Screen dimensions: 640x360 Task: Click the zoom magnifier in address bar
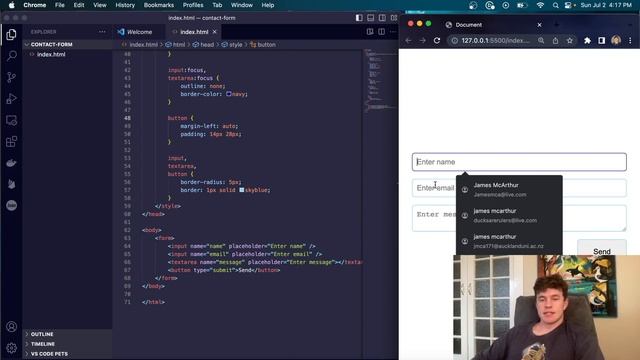tap(541, 40)
